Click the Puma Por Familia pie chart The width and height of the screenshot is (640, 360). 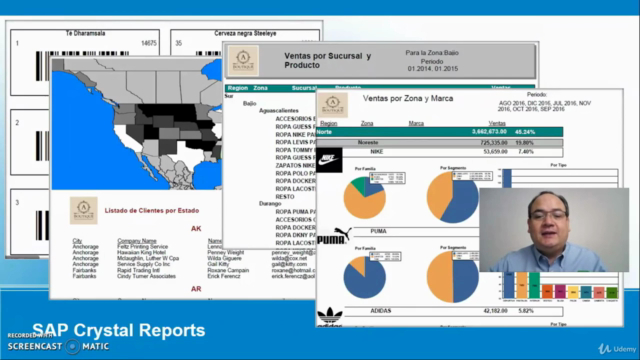click(x=364, y=277)
